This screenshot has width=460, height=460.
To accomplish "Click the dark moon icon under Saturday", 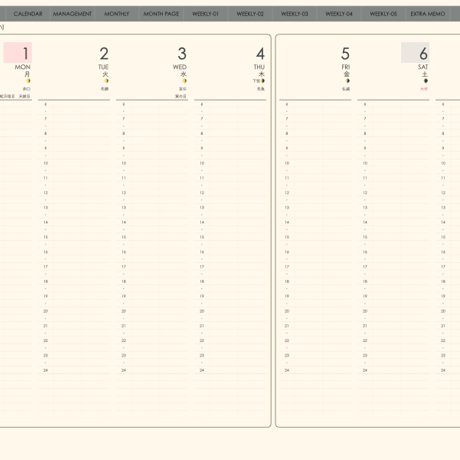I will (426, 81).
